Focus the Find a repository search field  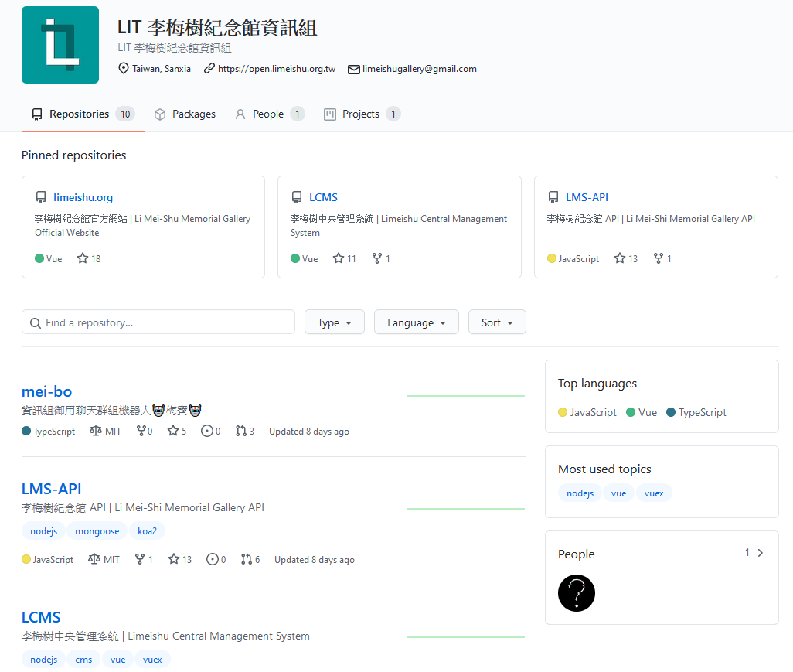158,322
